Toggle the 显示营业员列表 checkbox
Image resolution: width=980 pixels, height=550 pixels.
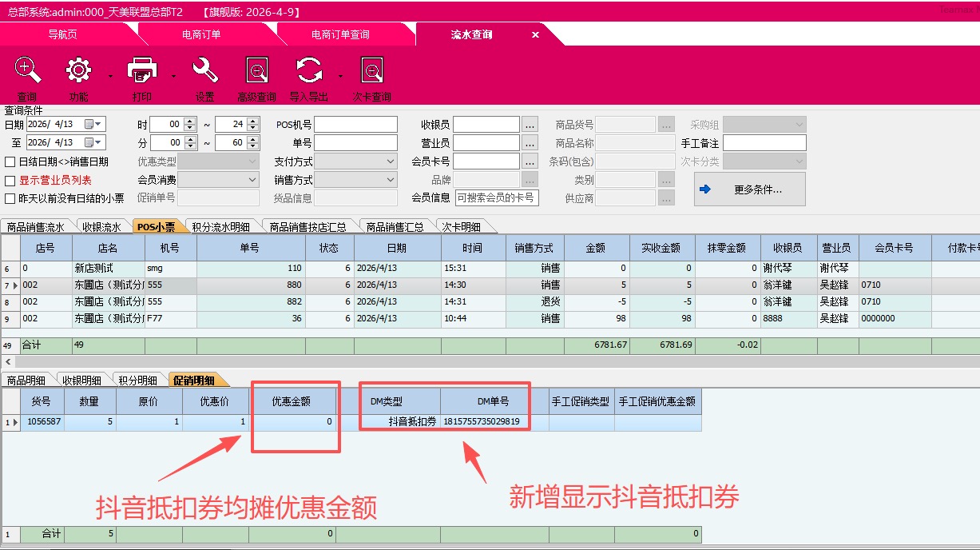click(10, 181)
